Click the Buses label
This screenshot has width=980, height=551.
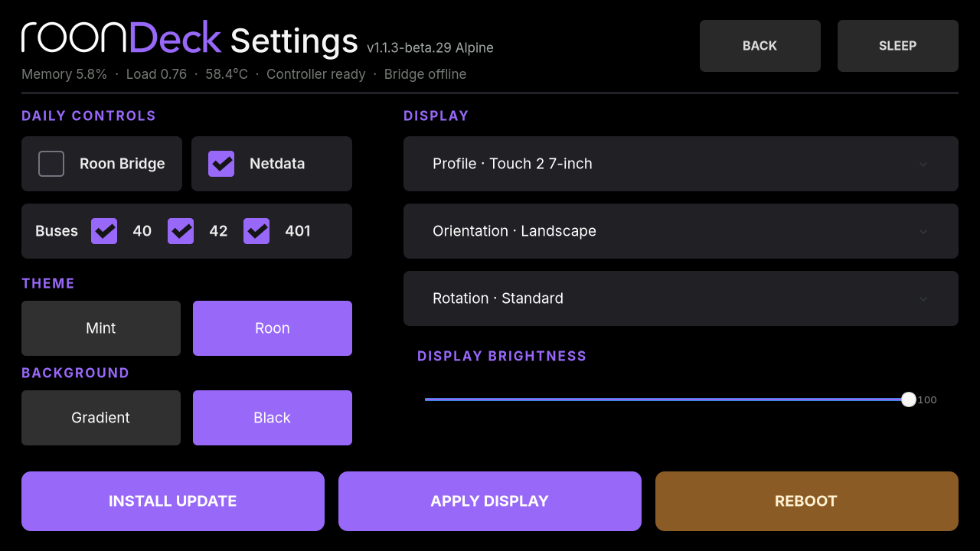point(57,231)
